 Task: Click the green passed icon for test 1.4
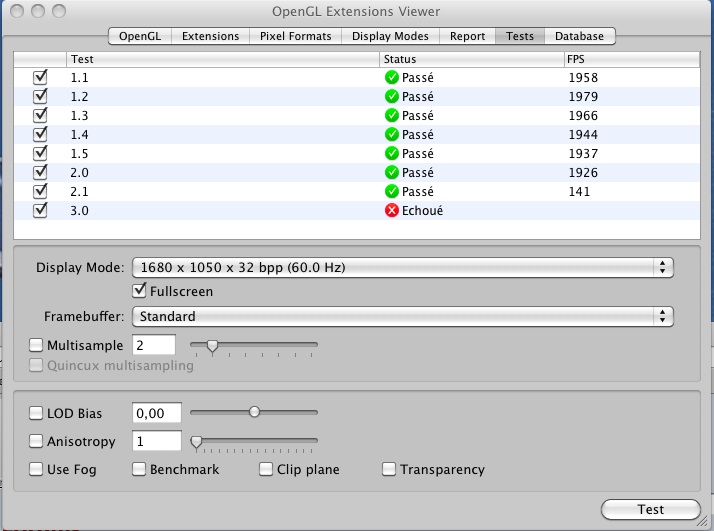(392, 134)
